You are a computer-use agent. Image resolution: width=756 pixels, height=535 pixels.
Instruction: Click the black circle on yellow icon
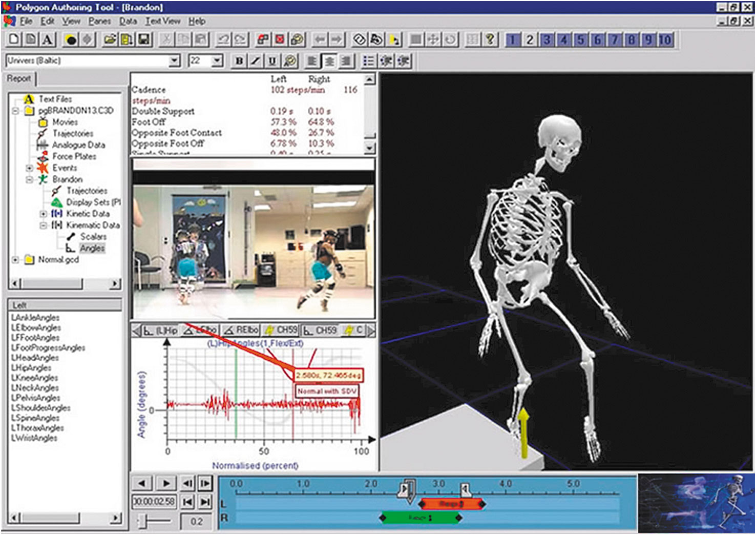72,40
